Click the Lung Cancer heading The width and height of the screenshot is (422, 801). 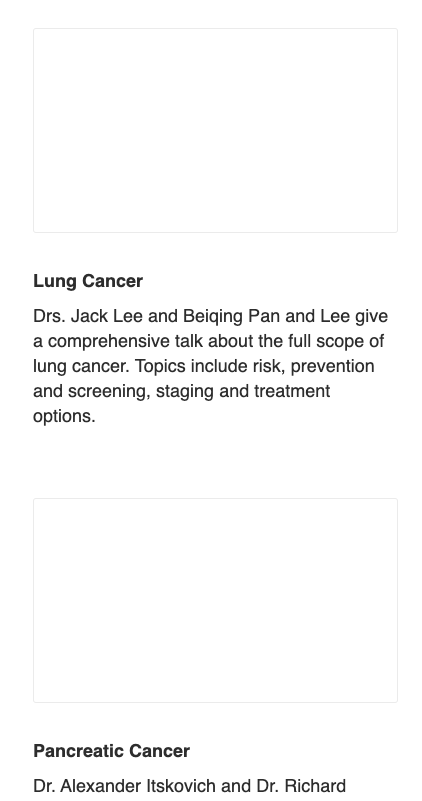tap(88, 281)
